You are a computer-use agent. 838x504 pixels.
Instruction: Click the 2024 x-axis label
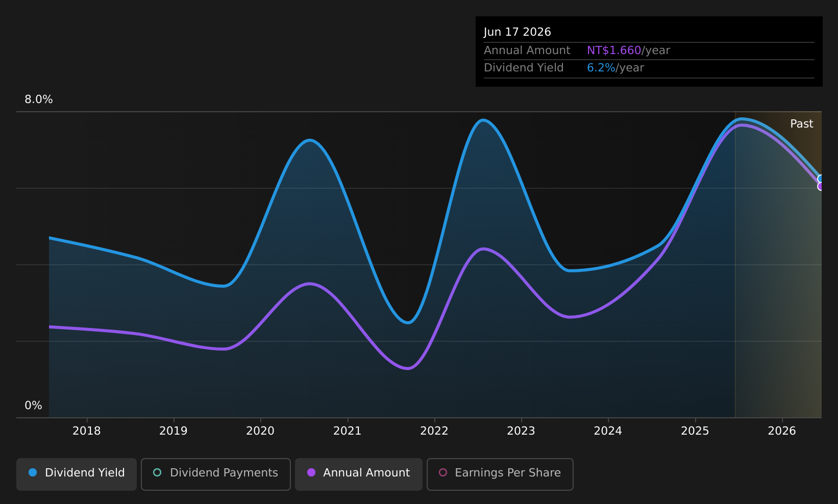tap(608, 431)
